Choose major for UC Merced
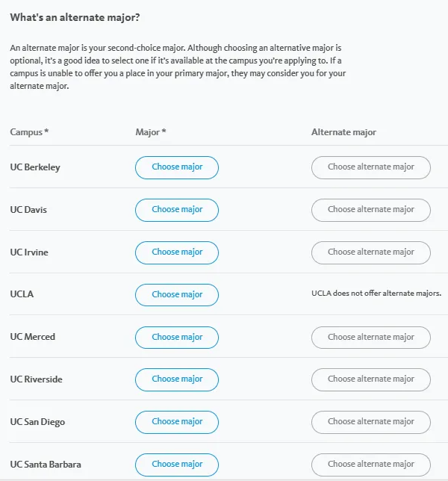Image resolution: width=448 pixels, height=481 pixels. [177, 337]
